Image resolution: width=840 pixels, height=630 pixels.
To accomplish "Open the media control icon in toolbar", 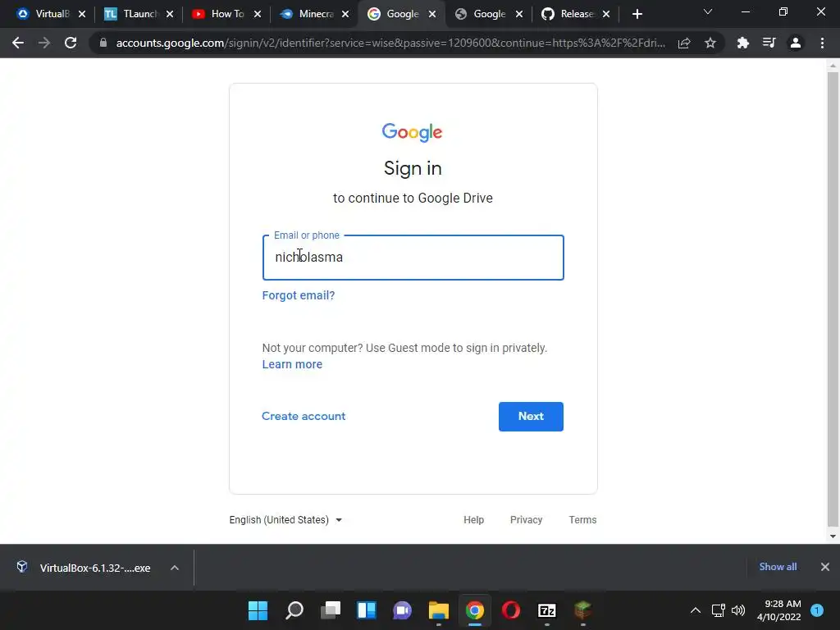I will tap(769, 43).
